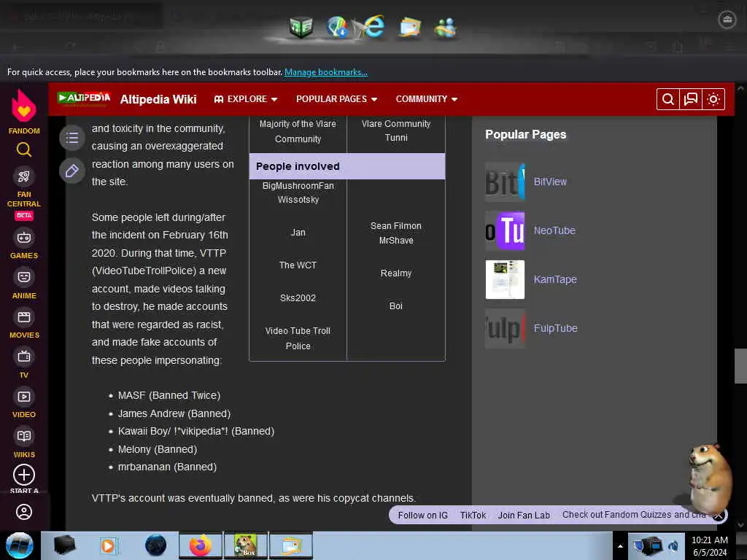The width and height of the screenshot is (747, 560).
Task: Click KamTape thumbnail image
Action: click(505, 279)
